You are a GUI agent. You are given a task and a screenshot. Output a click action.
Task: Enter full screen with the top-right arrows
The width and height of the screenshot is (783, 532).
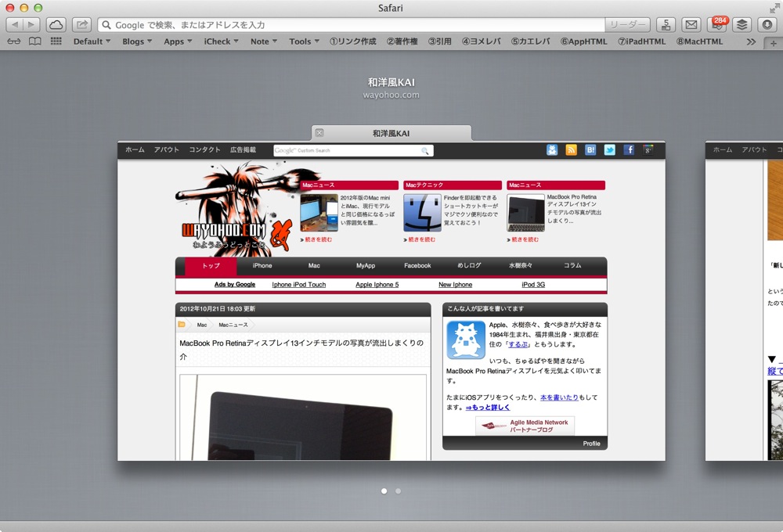(x=774, y=8)
